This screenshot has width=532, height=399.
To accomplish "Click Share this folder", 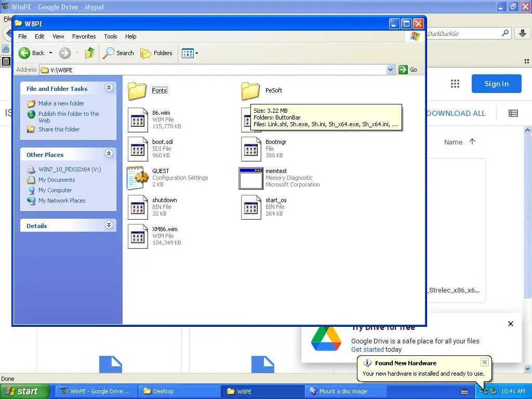I will click(59, 129).
